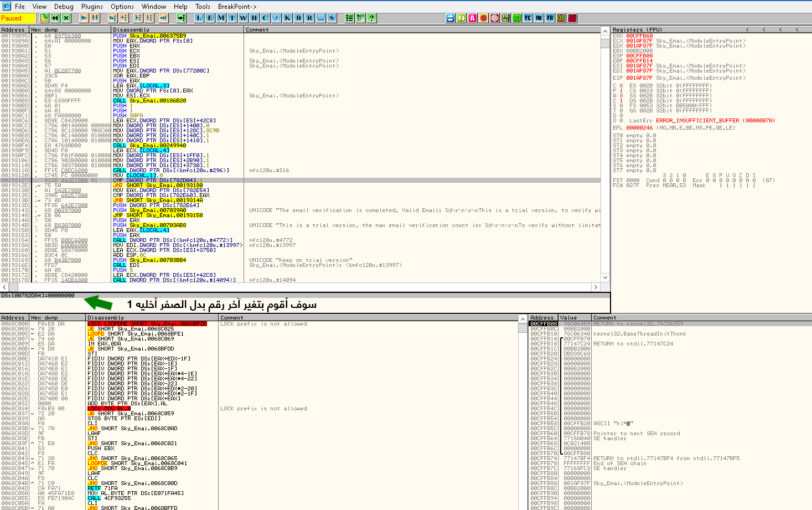Image resolution: width=812 pixels, height=510 pixels.
Task: Click the Restart program rewind icon
Action: (55, 18)
